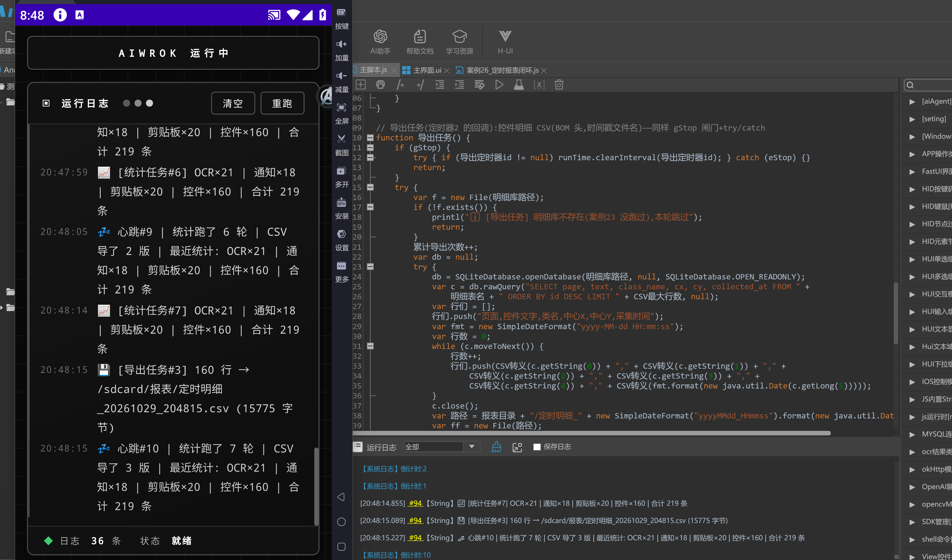Click the /* comment icon
This screenshot has height=560, width=952.
(401, 84)
